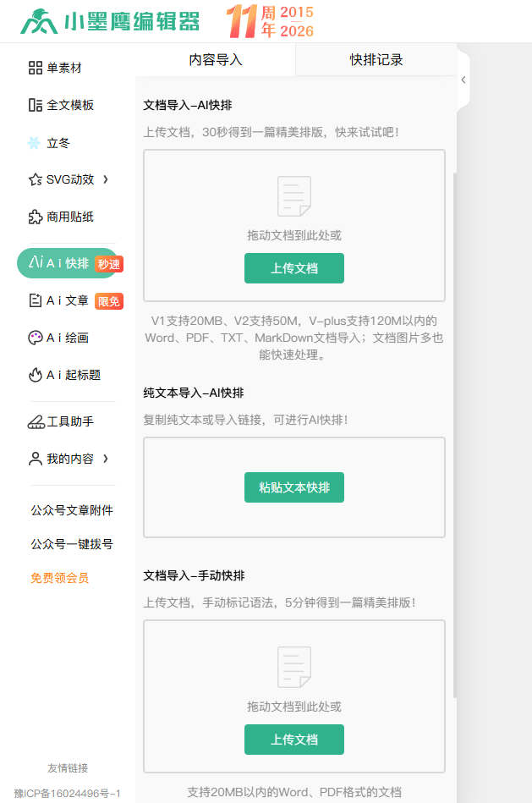Click the Ai文章 document icon
532x803 pixels.
click(x=35, y=300)
